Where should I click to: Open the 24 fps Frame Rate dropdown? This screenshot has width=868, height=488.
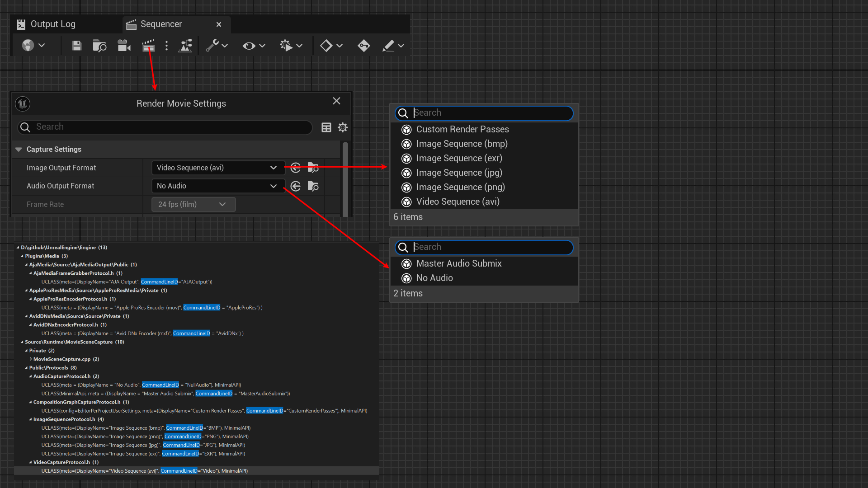click(x=193, y=205)
